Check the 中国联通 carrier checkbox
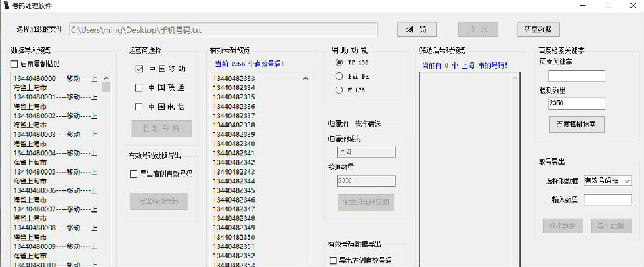The height and width of the screenshot is (267, 644). point(139,88)
